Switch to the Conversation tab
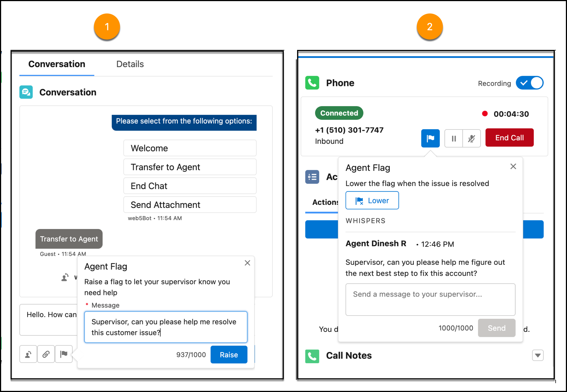The height and width of the screenshot is (392, 567). [57, 64]
